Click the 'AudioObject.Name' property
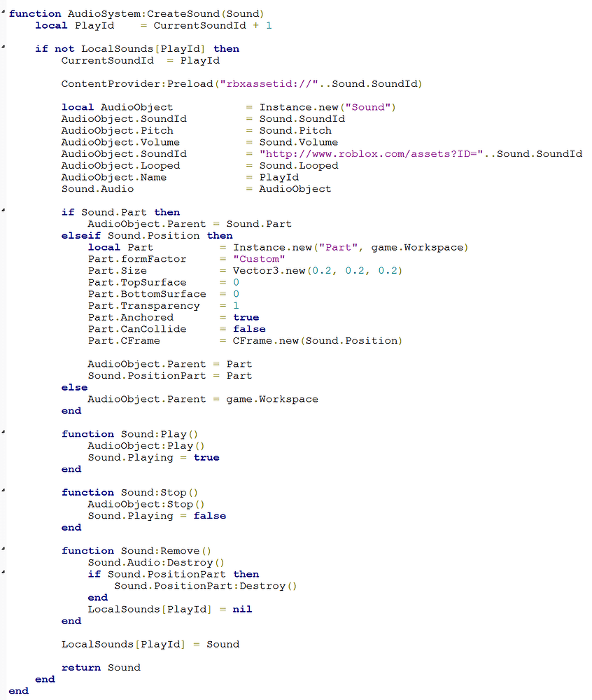Screen dimensions: 592x700 tap(114, 177)
